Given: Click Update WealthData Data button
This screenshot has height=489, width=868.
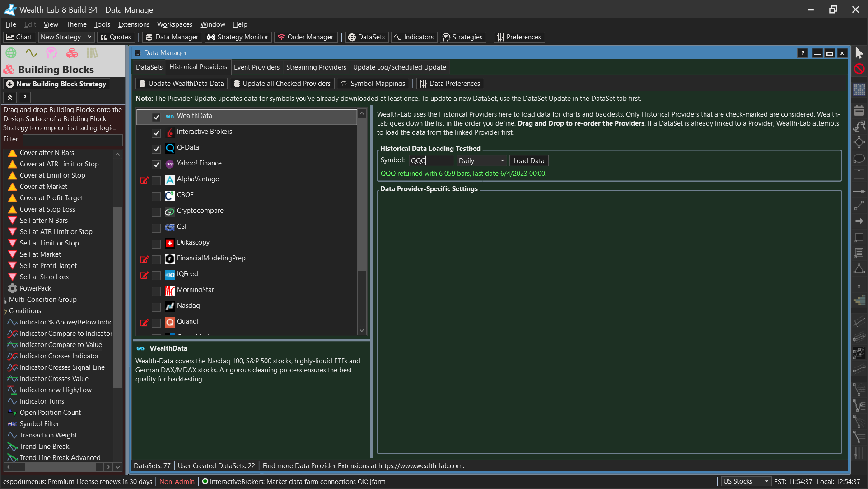Looking at the screenshot, I should [x=182, y=84].
